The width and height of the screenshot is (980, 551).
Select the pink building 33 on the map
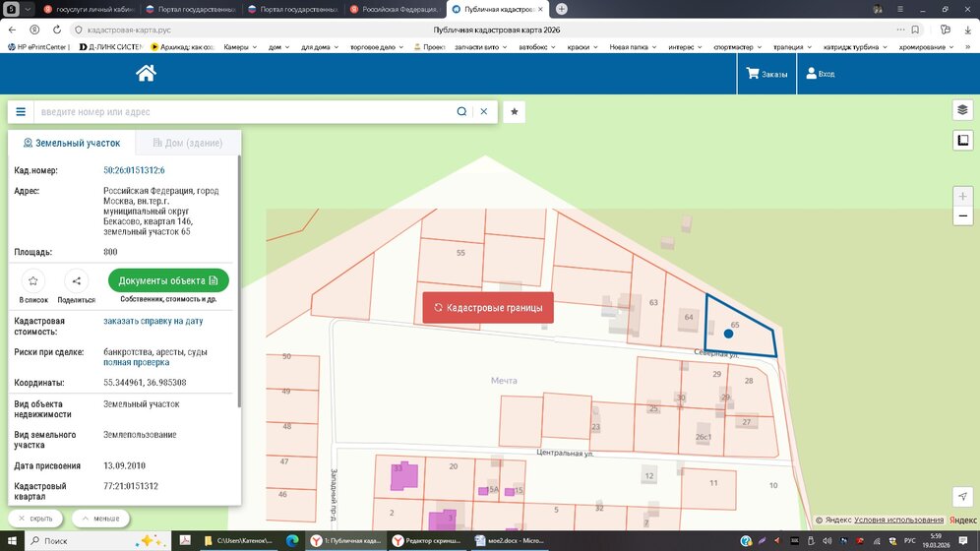pyautogui.click(x=403, y=475)
